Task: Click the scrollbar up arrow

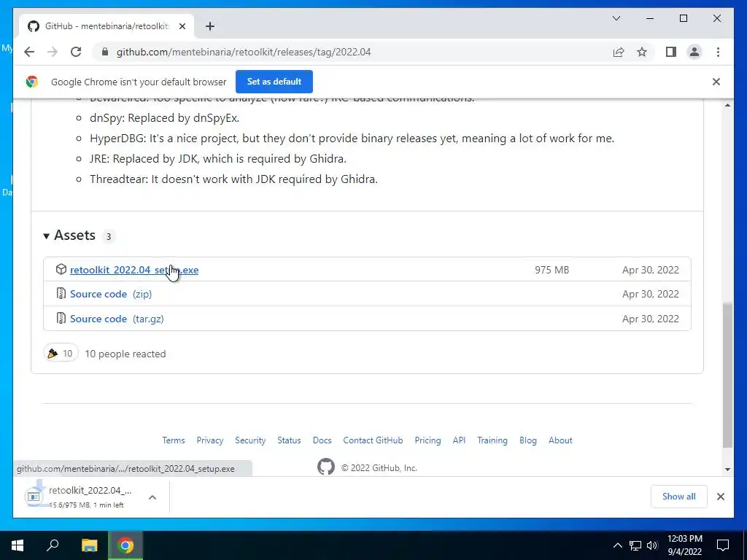Action: pos(727,105)
